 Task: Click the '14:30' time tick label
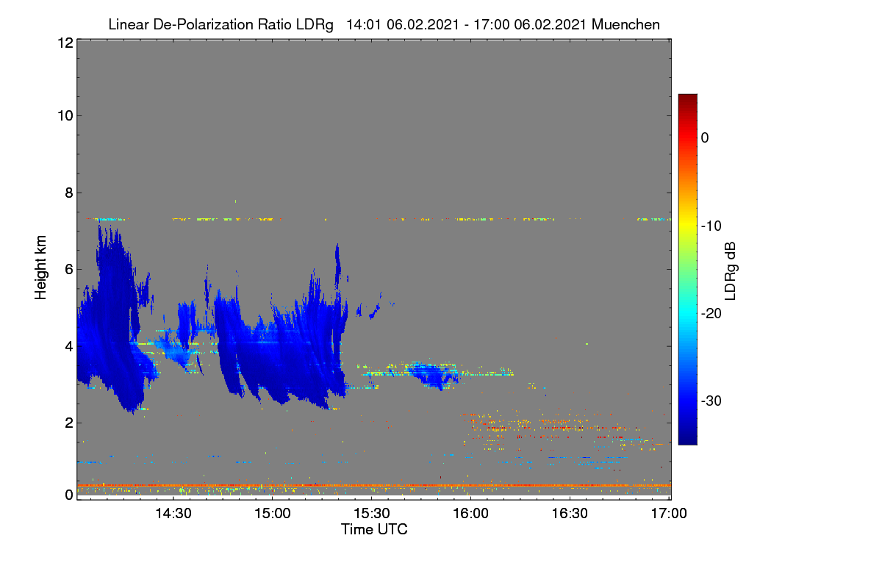click(173, 514)
